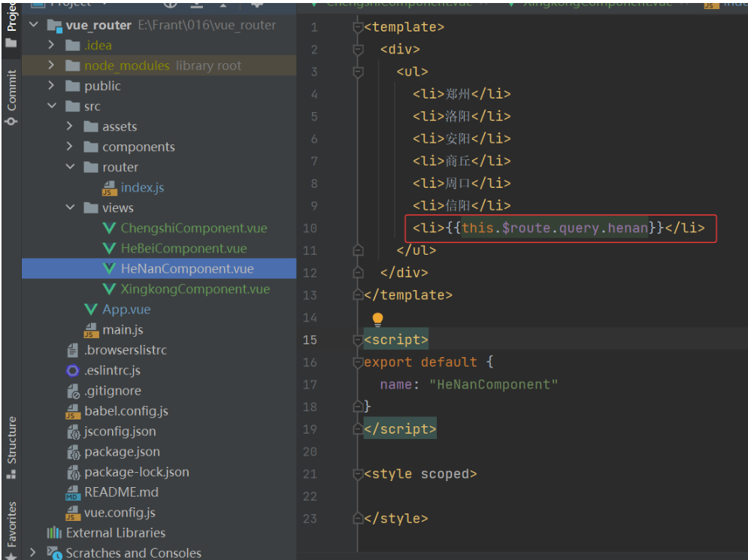Image resolution: width=748 pixels, height=560 pixels.
Task: Open package.json file
Action: pos(122,452)
